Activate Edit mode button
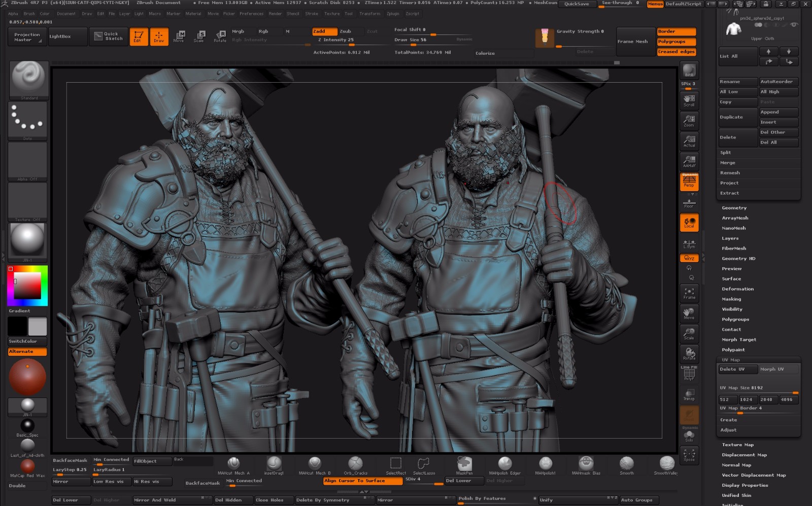 tap(138, 37)
